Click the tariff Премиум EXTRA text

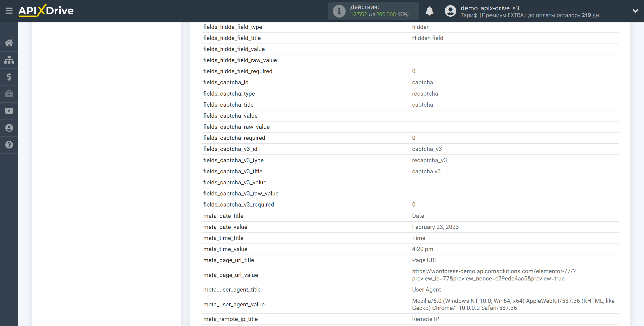pos(503,15)
